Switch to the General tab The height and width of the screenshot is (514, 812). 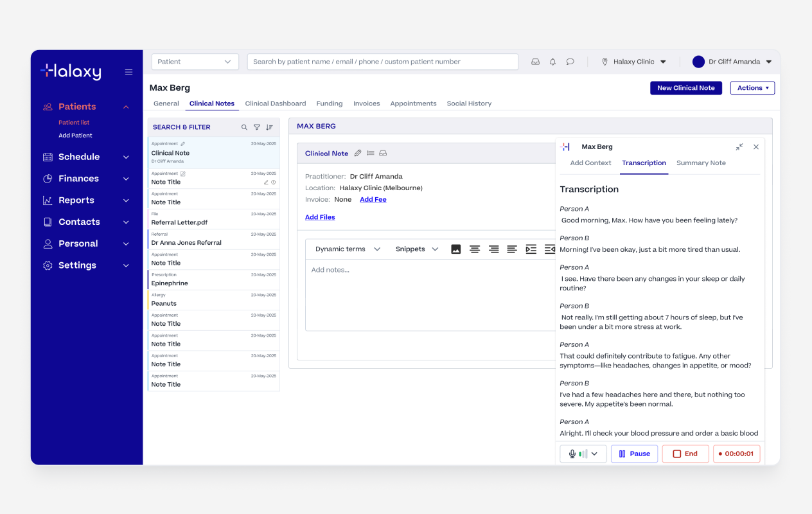166,103
